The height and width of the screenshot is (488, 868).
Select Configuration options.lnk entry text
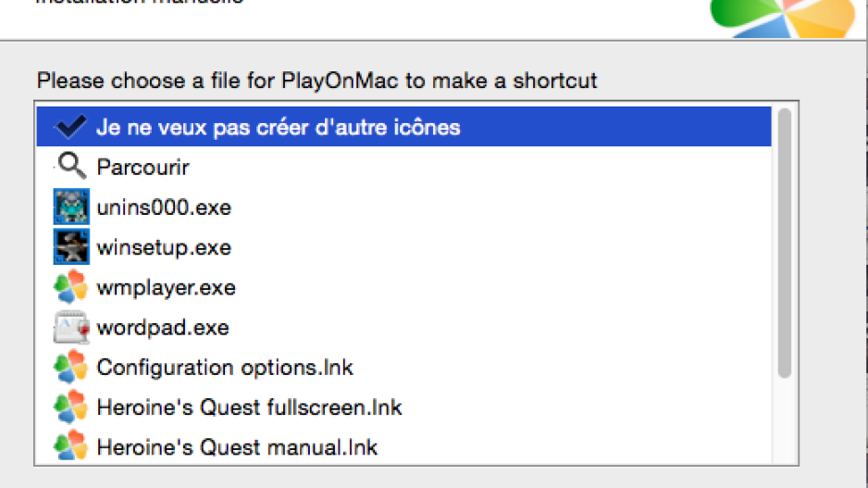(225, 368)
